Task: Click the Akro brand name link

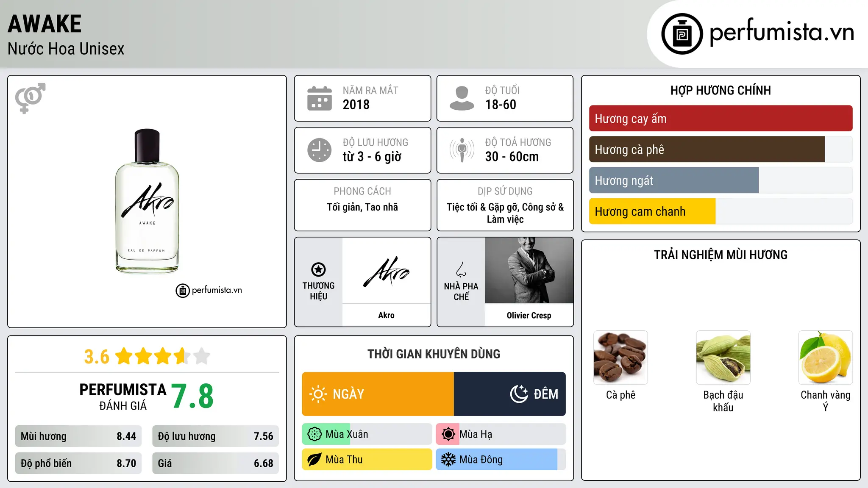Action: coord(387,315)
